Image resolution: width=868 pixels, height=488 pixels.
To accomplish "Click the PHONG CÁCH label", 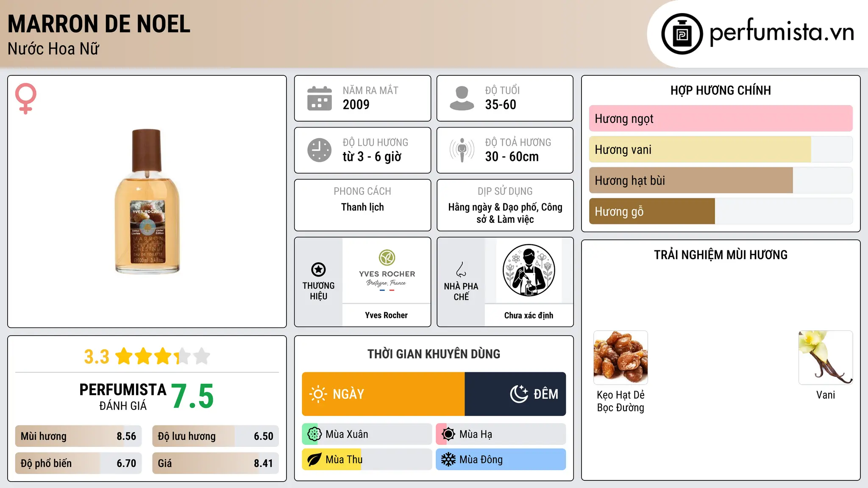I will click(x=363, y=191).
